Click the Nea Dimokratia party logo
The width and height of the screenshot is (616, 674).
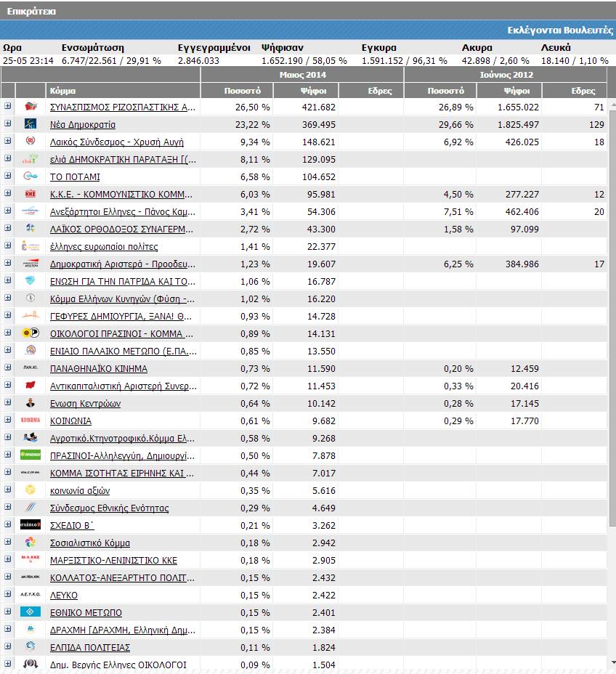point(30,124)
